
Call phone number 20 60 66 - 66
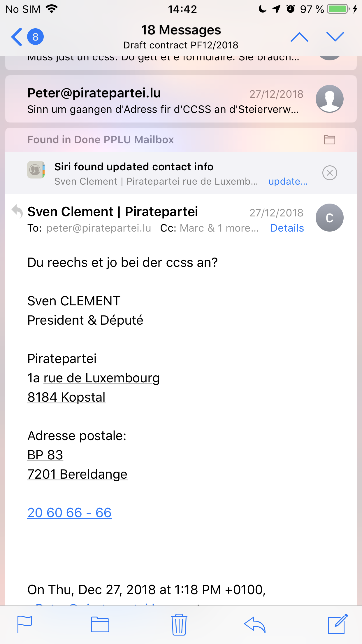(69, 513)
